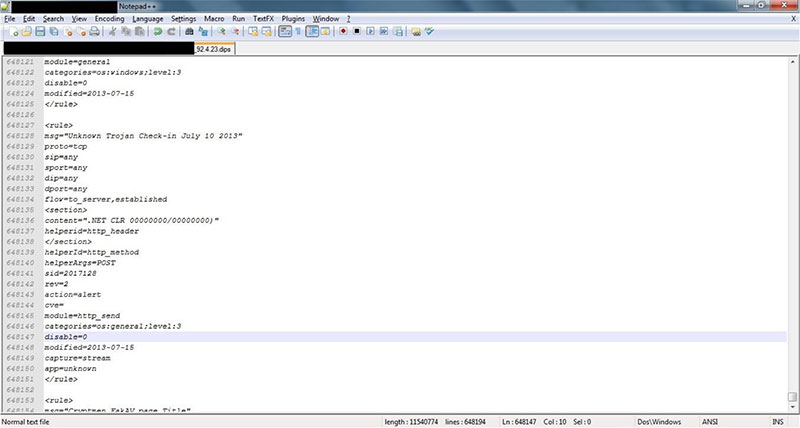Open the User Defined Language icon
Viewport: 800px width, 428px height.
click(x=325, y=32)
